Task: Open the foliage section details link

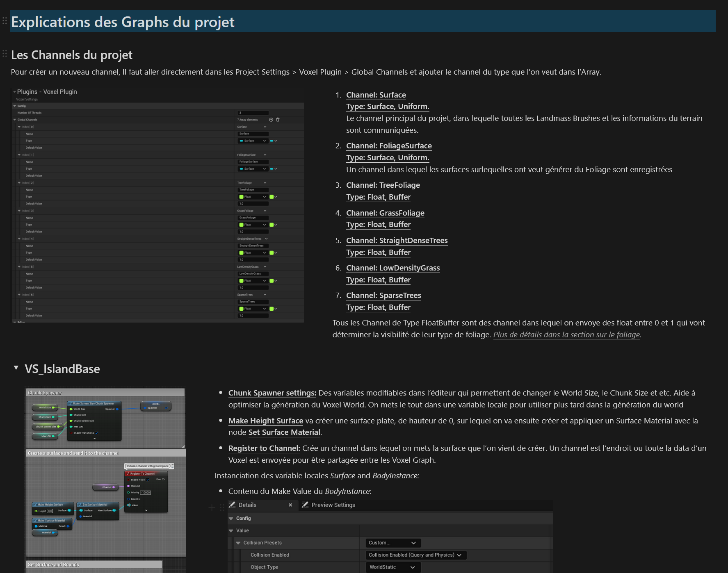Action: point(566,335)
